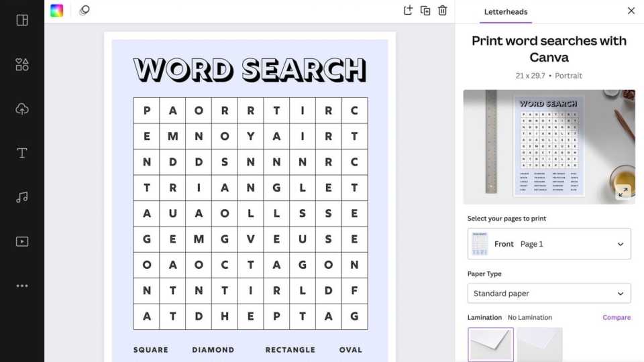Show more sidebar options (three dots)
Screen dimensions: 644x362
pos(22,286)
